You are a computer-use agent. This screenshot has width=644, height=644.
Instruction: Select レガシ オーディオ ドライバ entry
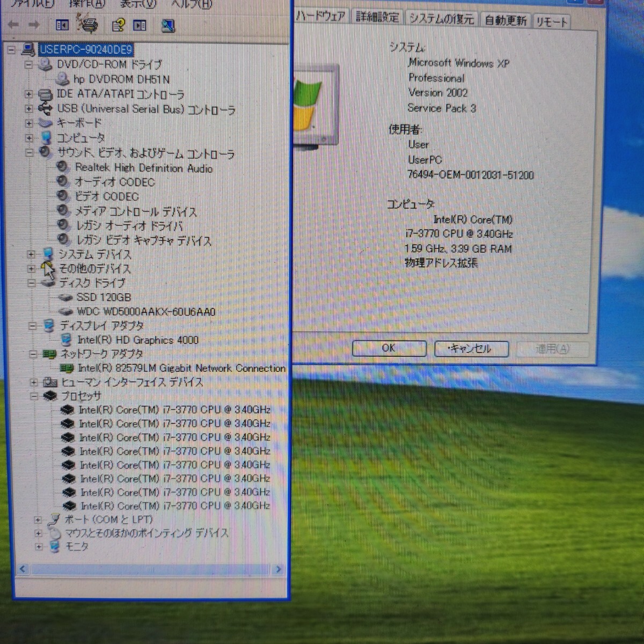(129, 226)
